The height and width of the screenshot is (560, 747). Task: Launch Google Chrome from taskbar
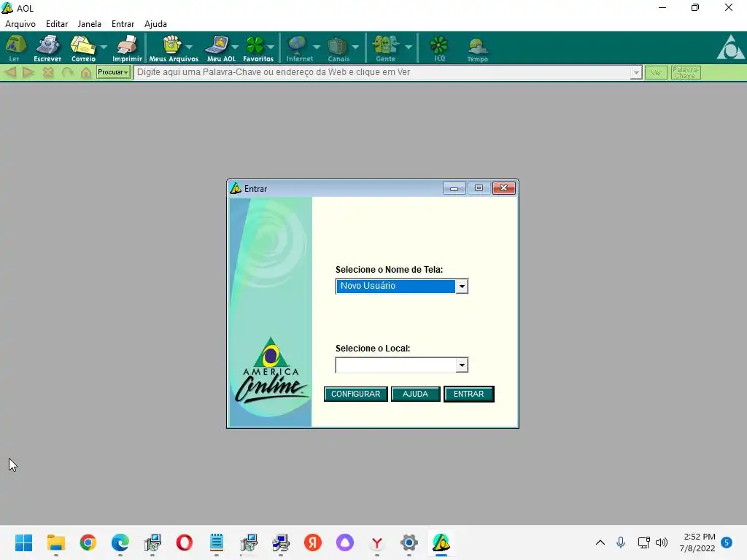click(x=88, y=542)
